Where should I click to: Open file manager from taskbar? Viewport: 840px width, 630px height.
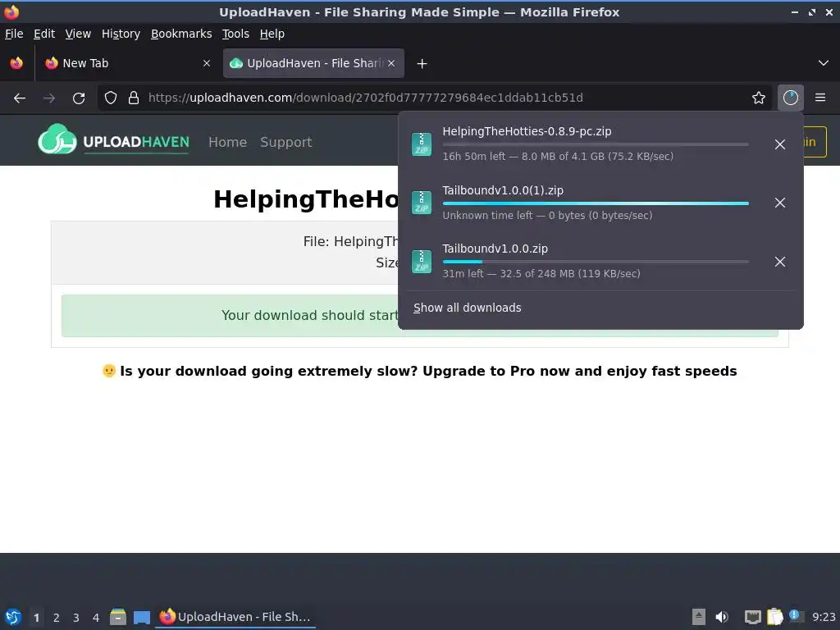pyautogui.click(x=118, y=617)
